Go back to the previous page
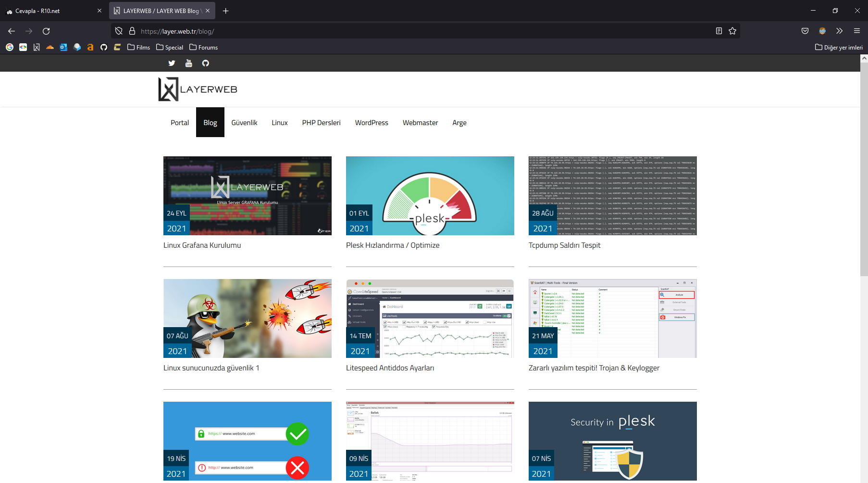The width and height of the screenshot is (868, 483). coord(12,31)
